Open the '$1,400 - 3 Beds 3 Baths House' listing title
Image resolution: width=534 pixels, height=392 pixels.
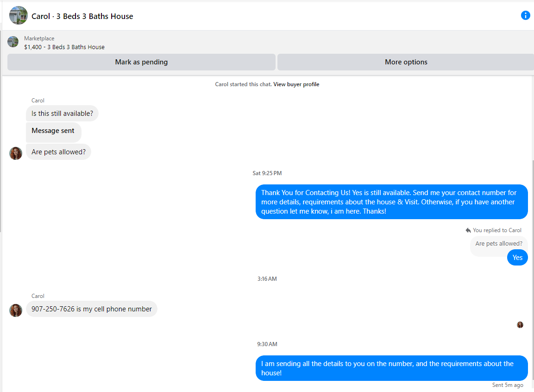coord(64,47)
